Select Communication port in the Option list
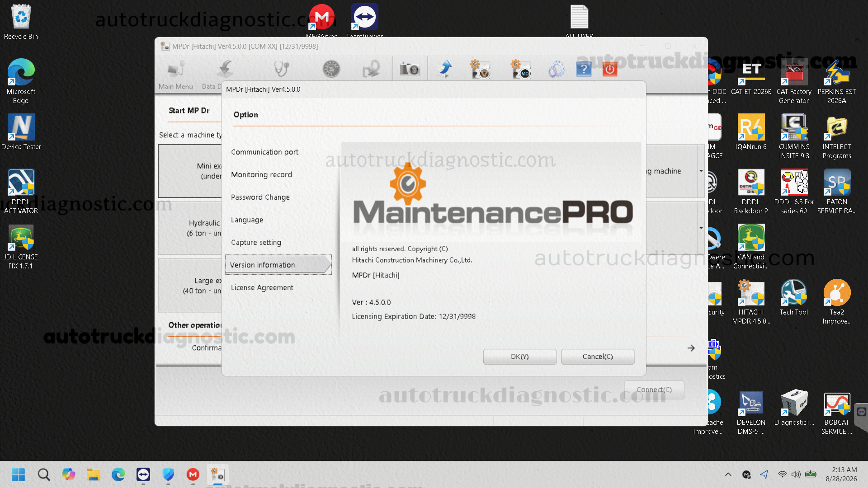 (264, 152)
